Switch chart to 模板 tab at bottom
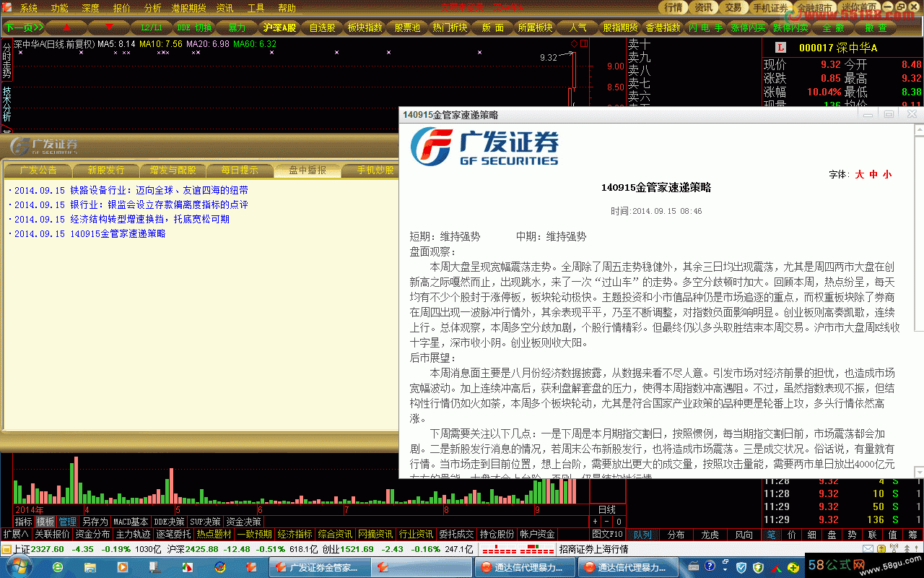The image size is (924, 578). 45,521
